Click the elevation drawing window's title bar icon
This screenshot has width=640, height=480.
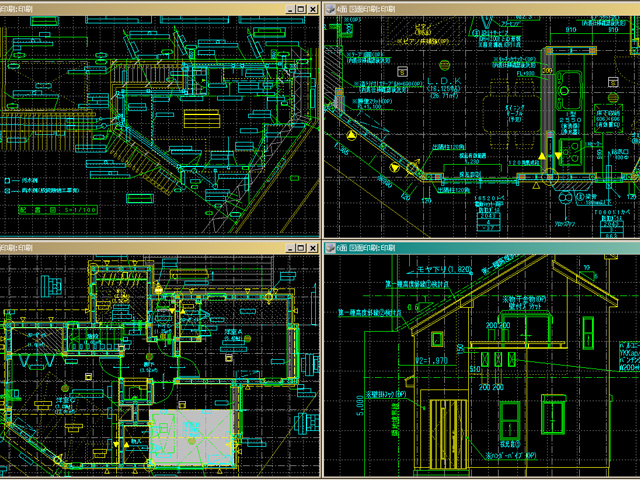pos(331,247)
